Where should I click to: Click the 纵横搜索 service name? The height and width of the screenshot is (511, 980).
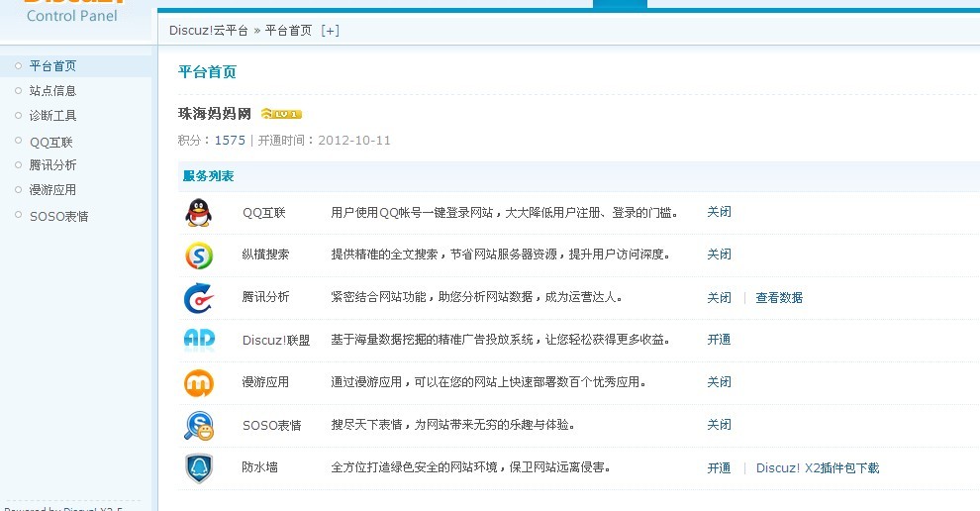tap(265, 255)
